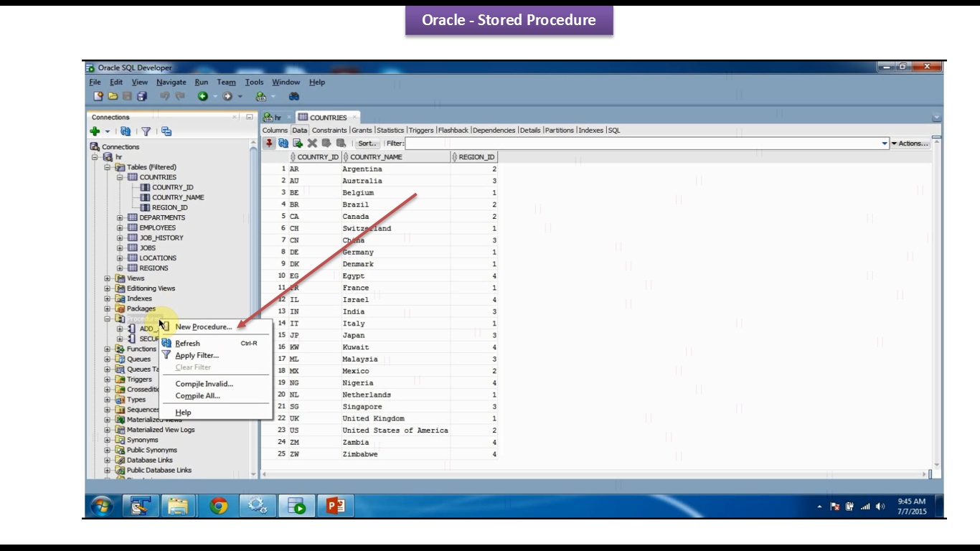The image size is (980, 551).
Task: Switch to the Constraints tab
Action: click(329, 130)
